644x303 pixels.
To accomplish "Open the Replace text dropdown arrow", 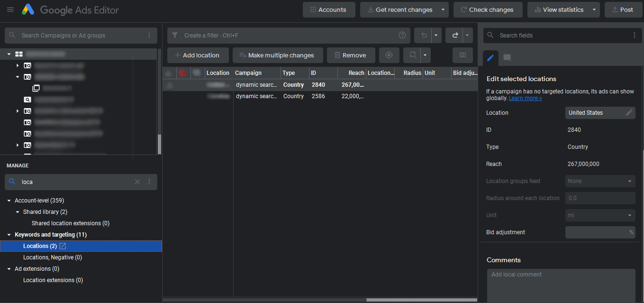I will (x=425, y=55).
